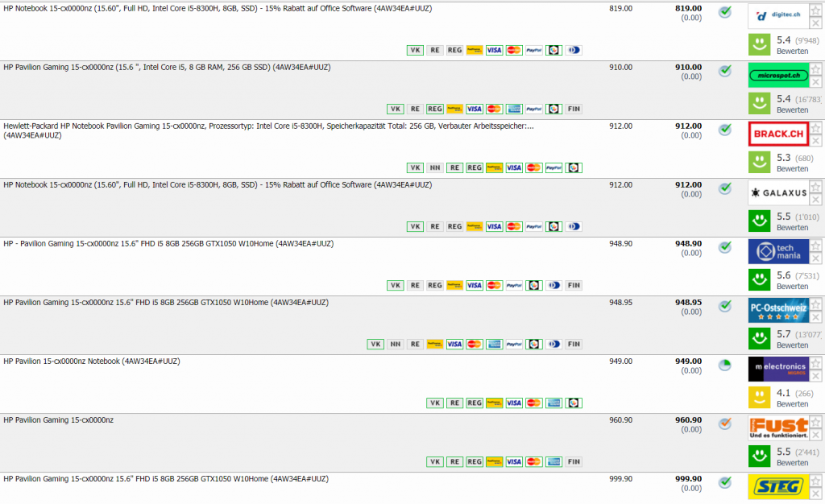
Task: Open the Fust shop logo
Action: (x=778, y=428)
